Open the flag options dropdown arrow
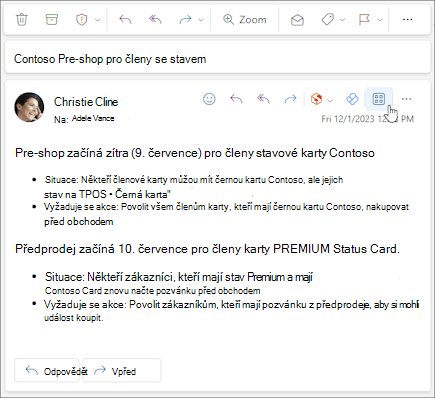435x398 pixels. [x=380, y=20]
